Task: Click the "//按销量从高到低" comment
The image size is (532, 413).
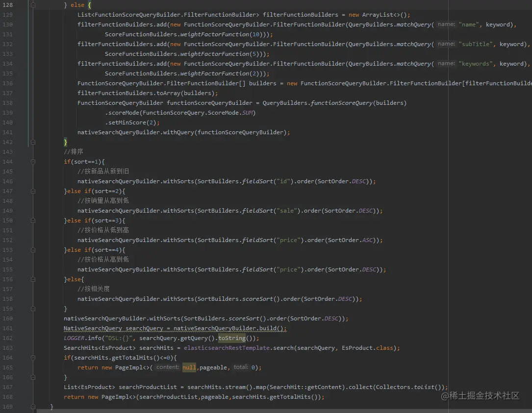Action: 103,201
